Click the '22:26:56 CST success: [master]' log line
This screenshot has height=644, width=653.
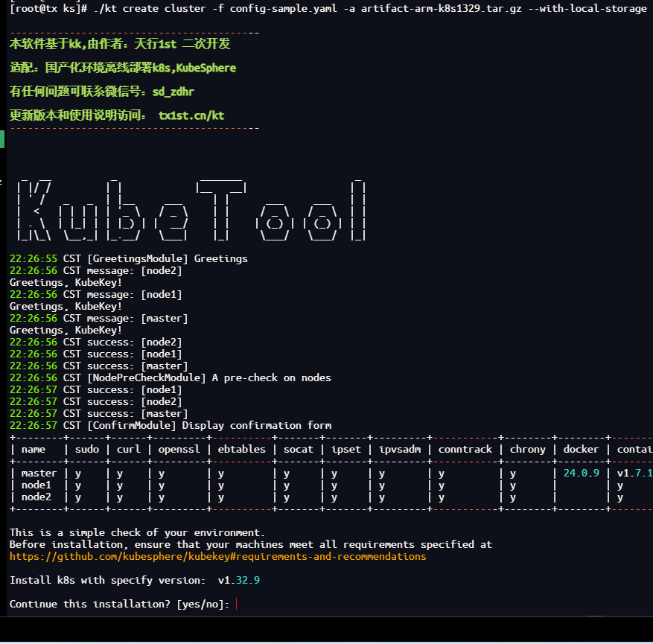click(99, 366)
